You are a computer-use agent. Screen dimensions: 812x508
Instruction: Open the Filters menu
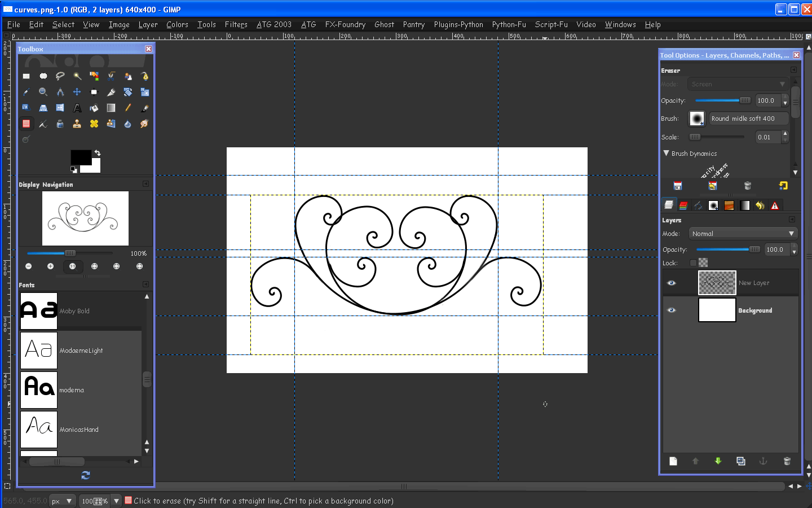pyautogui.click(x=236, y=24)
